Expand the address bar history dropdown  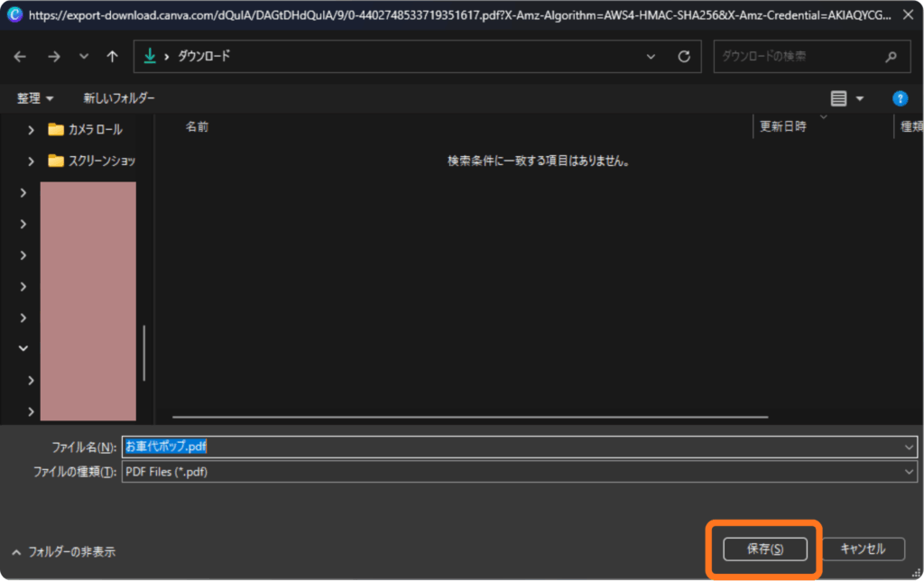(x=651, y=56)
